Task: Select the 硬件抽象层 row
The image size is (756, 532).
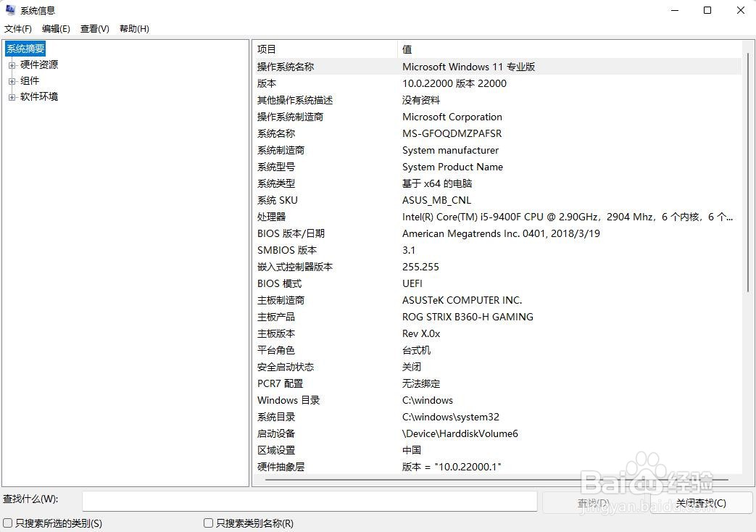Action: [x=497, y=466]
